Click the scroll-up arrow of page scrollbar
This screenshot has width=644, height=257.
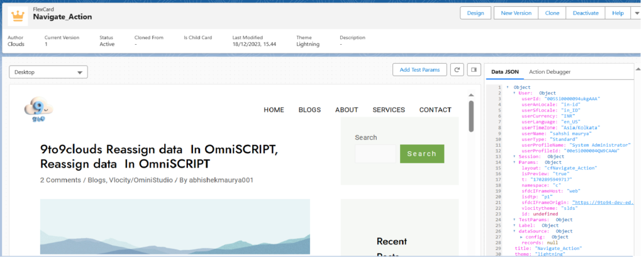tap(638, 69)
